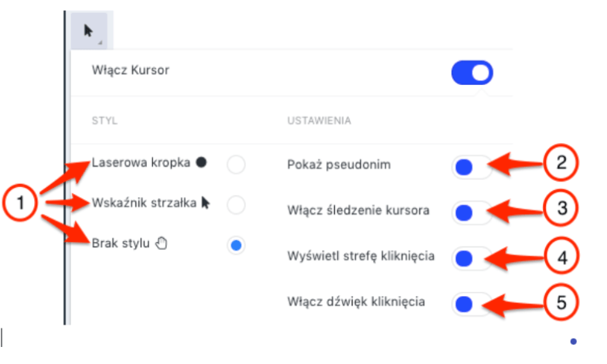Toggle the Pokaż pseudonim switch
This screenshot has height=364, width=607.
[x=471, y=166]
